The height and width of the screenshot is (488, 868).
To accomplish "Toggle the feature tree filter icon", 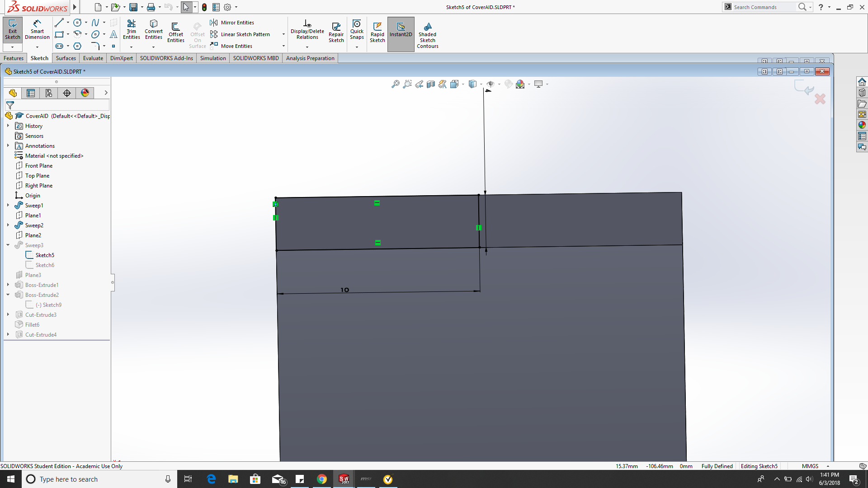I will click(x=10, y=105).
